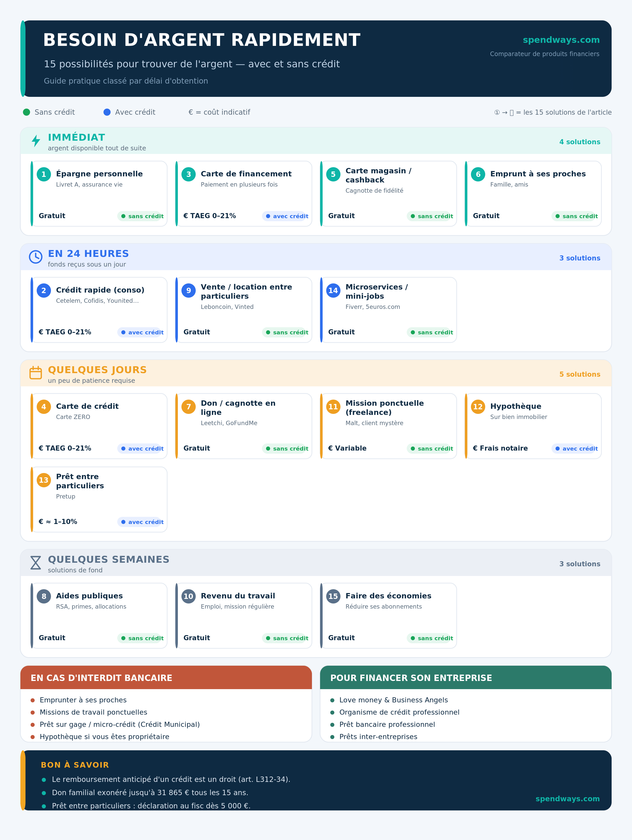Click 'Leetchi, GoFundMe' subtitle
Screen dimensions: 632x840
(229, 423)
